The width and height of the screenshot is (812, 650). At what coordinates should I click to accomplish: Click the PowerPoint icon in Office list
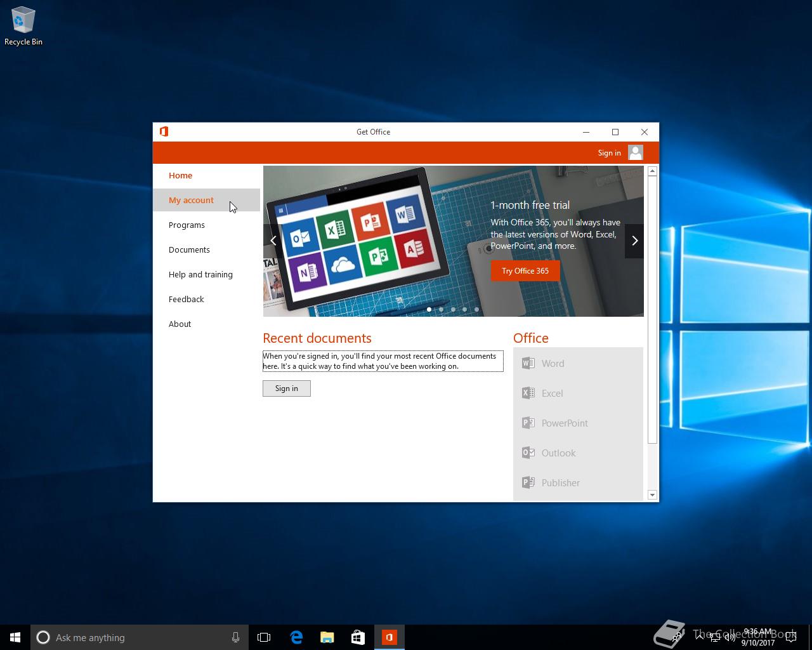pos(528,423)
